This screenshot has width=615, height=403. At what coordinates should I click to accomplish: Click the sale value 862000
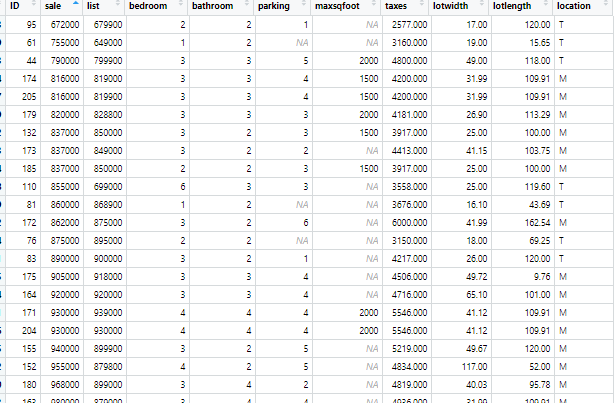[65, 223]
